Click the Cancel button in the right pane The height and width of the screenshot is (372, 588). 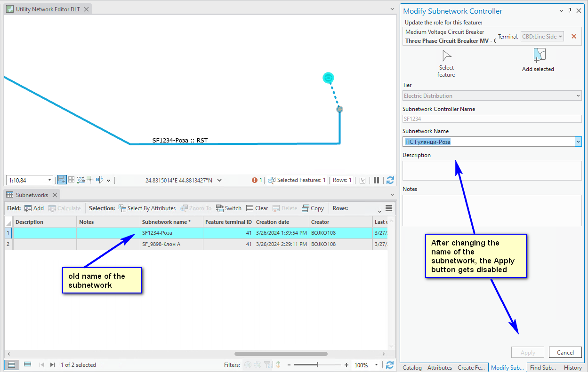pos(565,352)
